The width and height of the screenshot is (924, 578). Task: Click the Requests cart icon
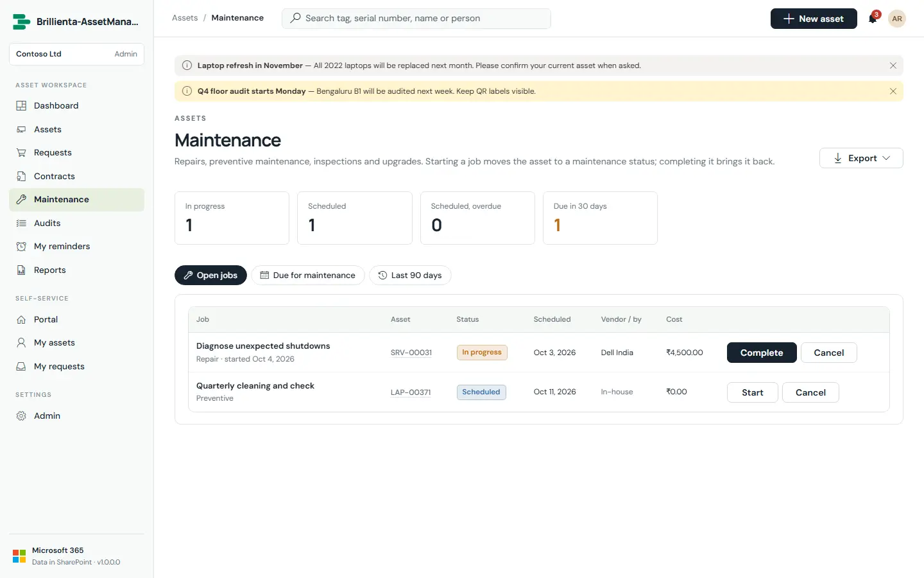tap(21, 153)
